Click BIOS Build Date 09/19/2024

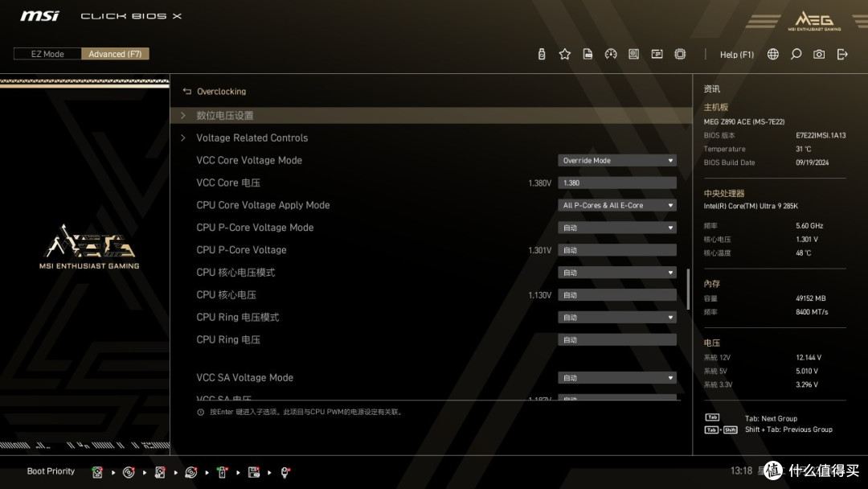[x=812, y=162]
